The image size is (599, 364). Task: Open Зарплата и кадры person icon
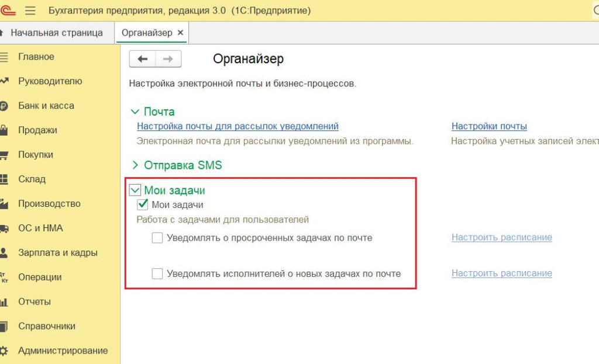(x=4, y=253)
